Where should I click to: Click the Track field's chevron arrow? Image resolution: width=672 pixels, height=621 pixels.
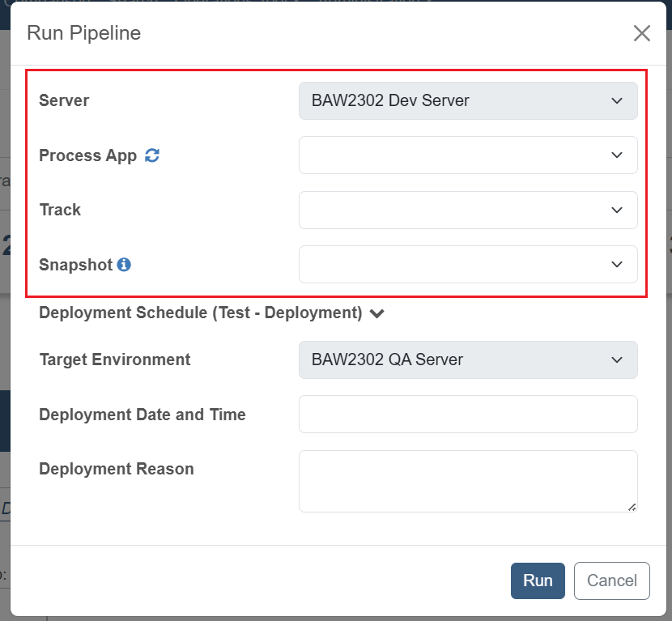617,210
